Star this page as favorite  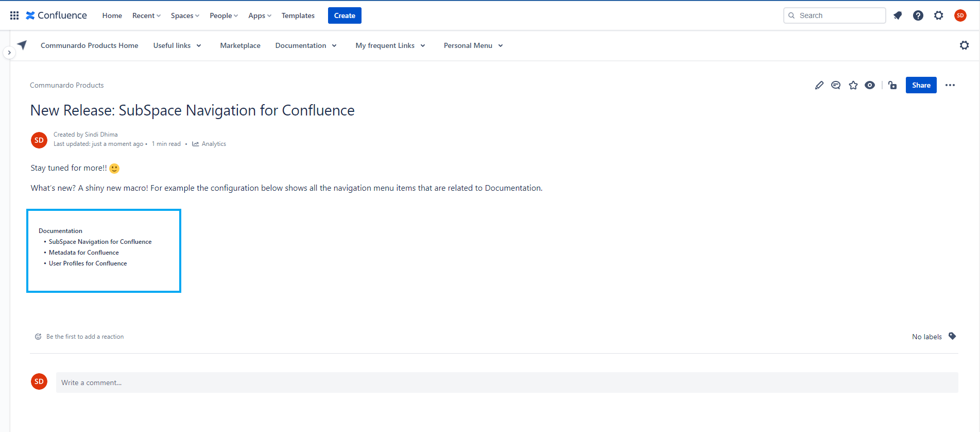(x=853, y=85)
